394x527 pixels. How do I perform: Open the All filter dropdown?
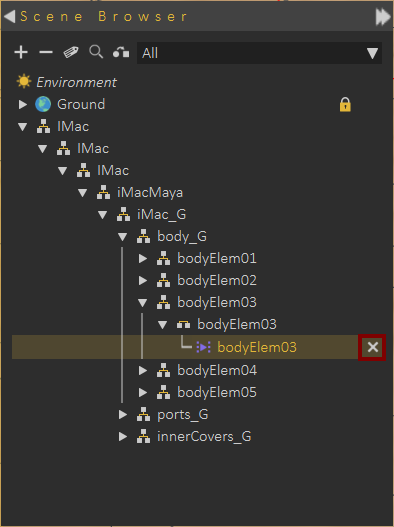pos(259,53)
